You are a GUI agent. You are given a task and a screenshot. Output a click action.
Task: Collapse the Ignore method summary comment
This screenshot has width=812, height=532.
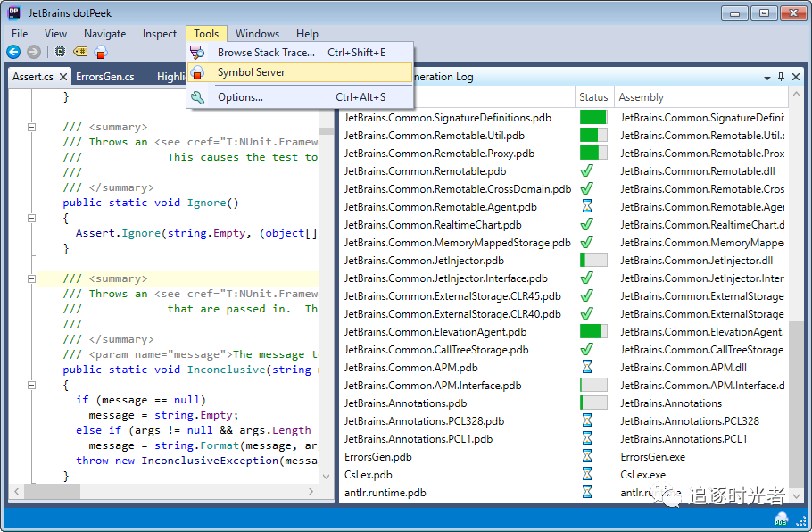[32, 127]
